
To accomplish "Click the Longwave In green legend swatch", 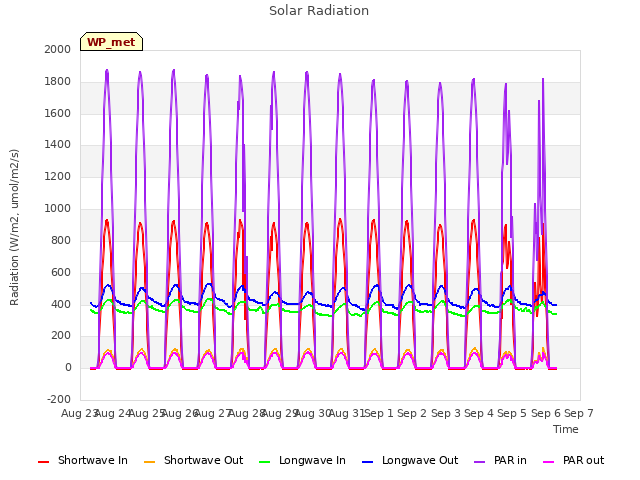I will [264, 462].
